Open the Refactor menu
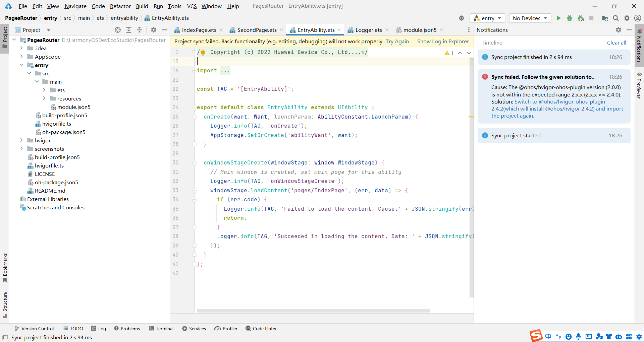 click(120, 6)
